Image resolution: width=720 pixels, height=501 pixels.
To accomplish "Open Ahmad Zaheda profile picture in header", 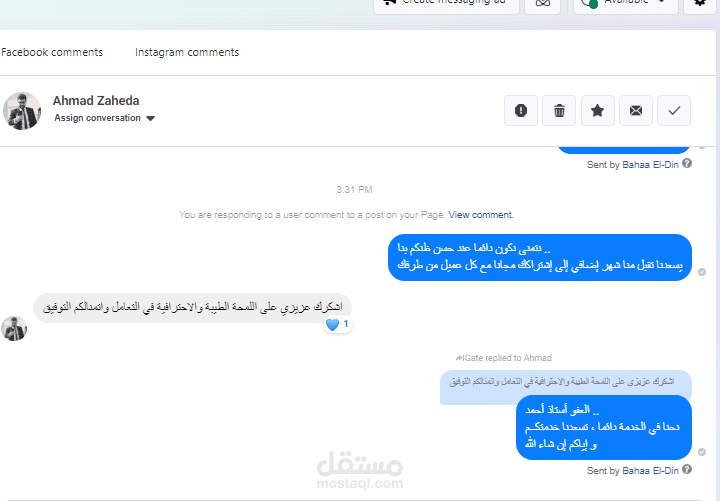I will [x=22, y=111].
